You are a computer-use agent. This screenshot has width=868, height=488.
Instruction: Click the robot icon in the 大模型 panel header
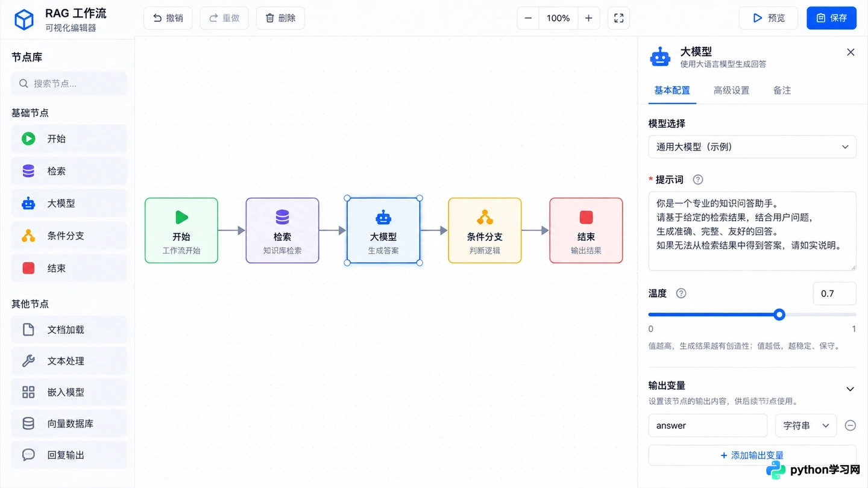click(660, 57)
